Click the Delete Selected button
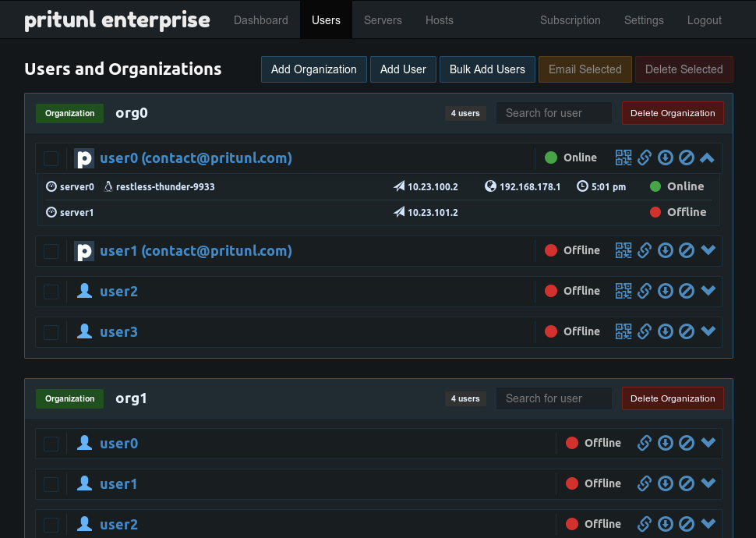 [x=684, y=69]
